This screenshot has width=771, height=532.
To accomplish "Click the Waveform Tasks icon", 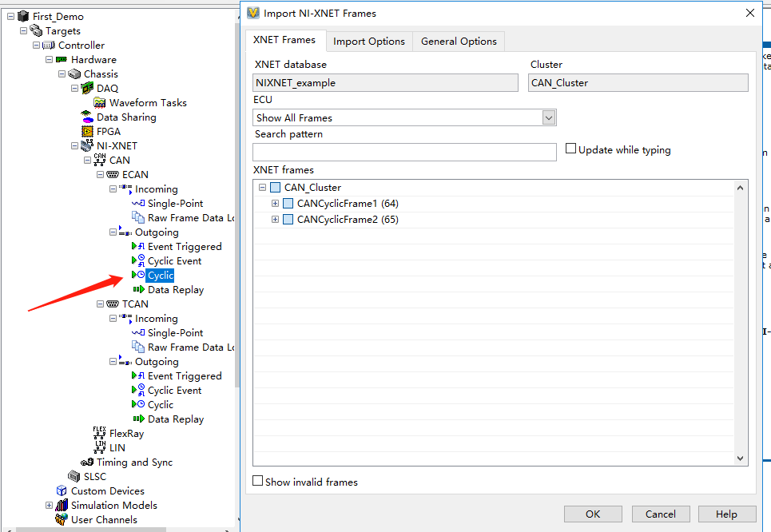I will click(100, 102).
